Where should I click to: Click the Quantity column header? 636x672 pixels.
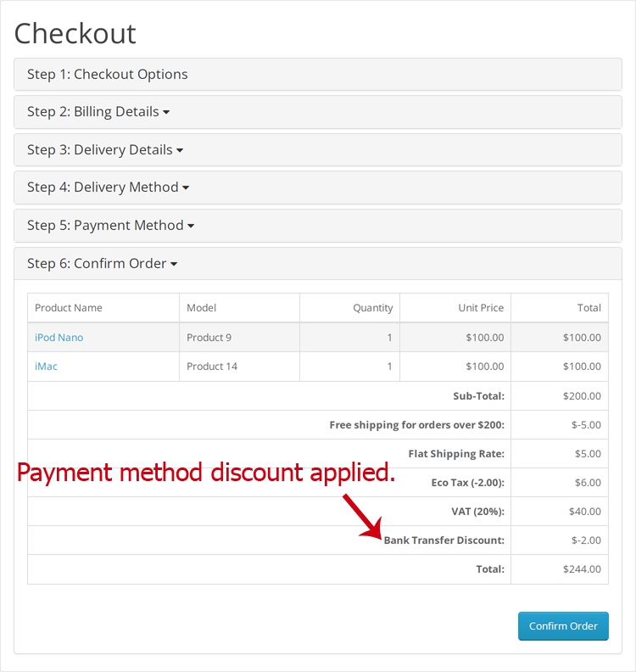pos(373,308)
